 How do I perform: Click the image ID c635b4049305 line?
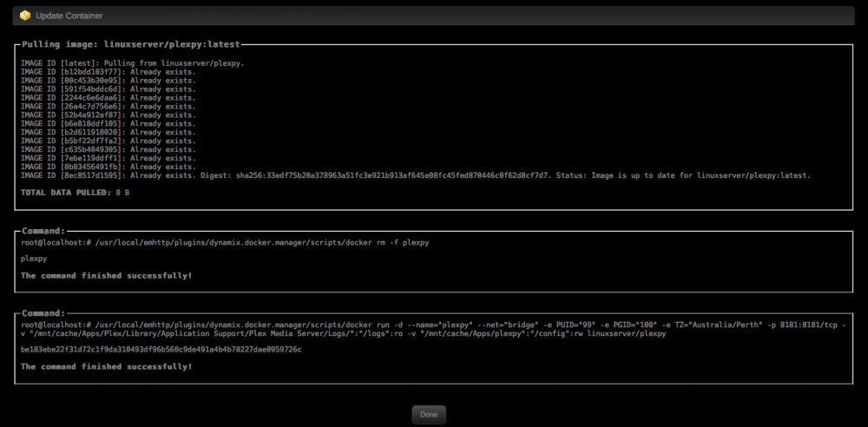tap(108, 149)
